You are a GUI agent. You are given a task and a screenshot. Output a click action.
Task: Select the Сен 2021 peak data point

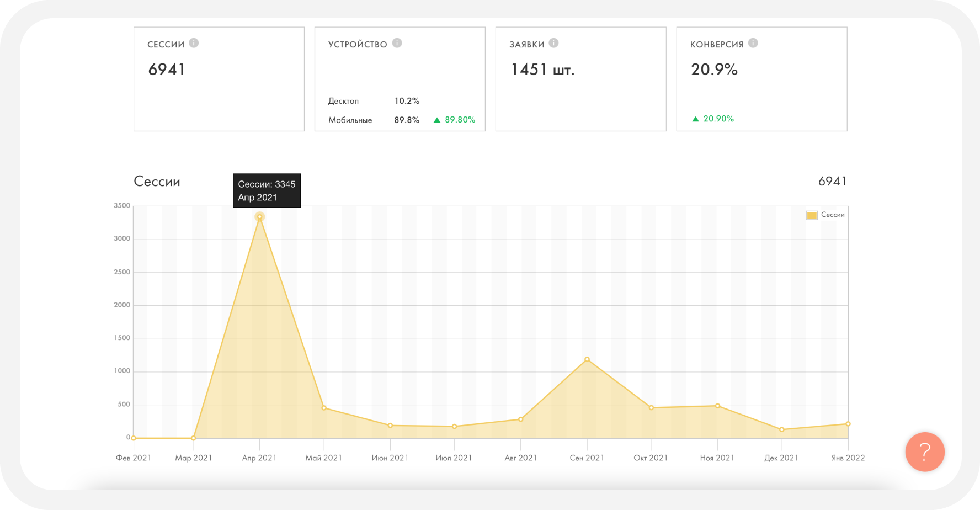587,359
